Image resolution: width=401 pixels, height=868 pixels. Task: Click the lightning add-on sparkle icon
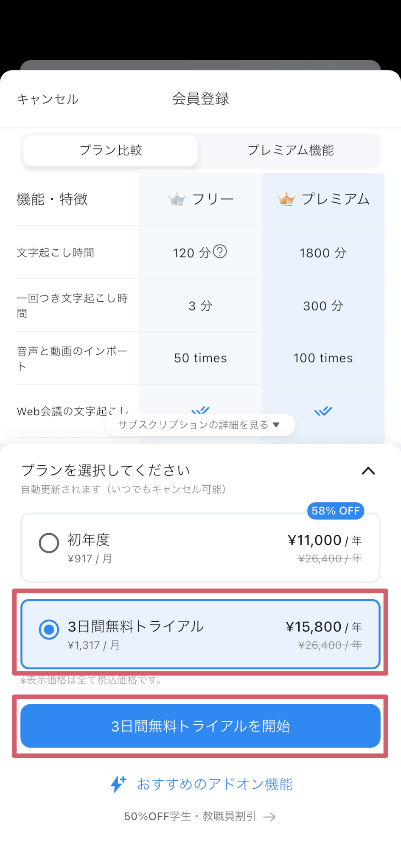118,784
